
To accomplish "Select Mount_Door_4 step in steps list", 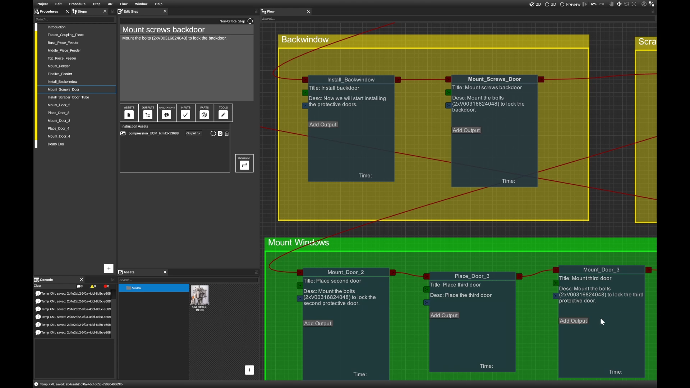I will pyautogui.click(x=76, y=136).
